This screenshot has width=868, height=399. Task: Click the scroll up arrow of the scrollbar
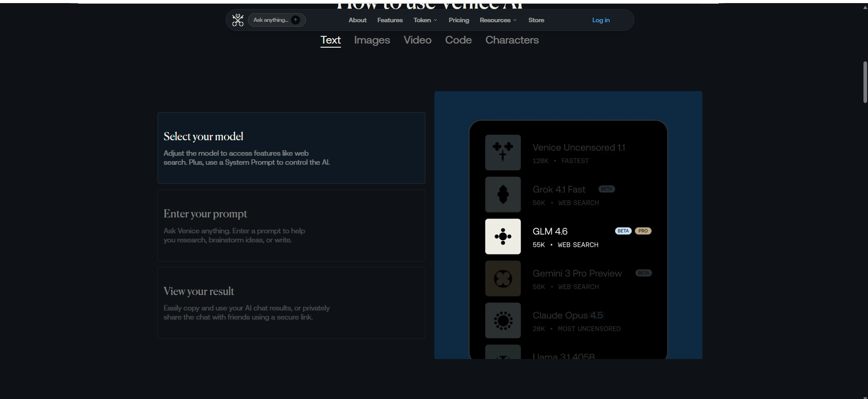click(865, 7)
